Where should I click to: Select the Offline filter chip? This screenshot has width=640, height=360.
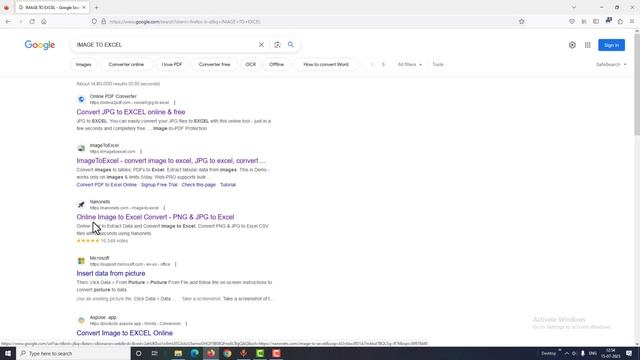point(276,64)
